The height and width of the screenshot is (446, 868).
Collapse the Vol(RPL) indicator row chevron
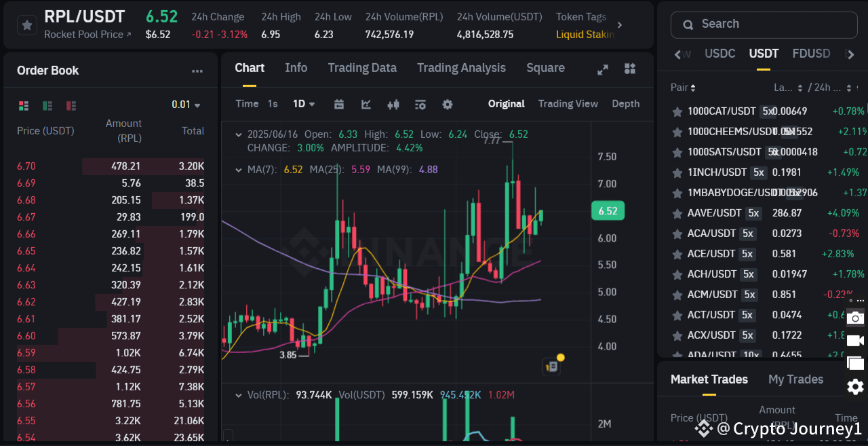tap(239, 394)
